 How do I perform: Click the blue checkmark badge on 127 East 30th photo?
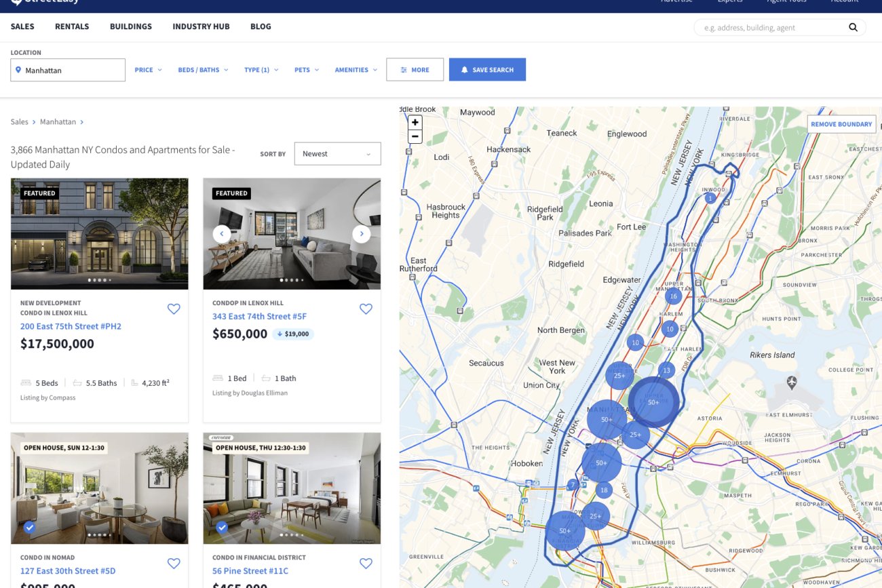pyautogui.click(x=30, y=527)
